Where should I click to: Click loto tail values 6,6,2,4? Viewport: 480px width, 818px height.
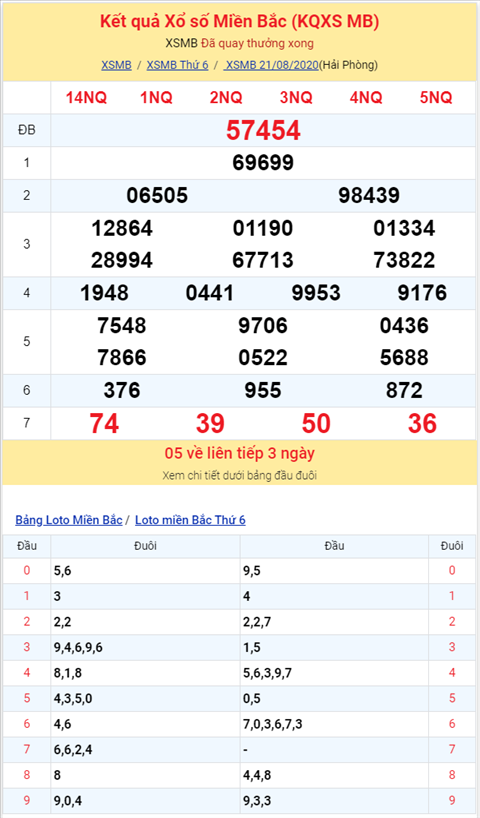click(73, 750)
